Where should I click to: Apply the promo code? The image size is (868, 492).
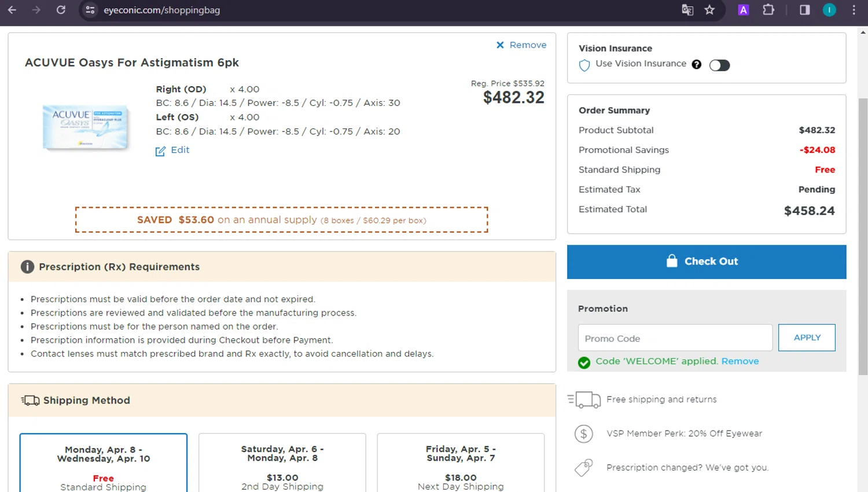(807, 337)
